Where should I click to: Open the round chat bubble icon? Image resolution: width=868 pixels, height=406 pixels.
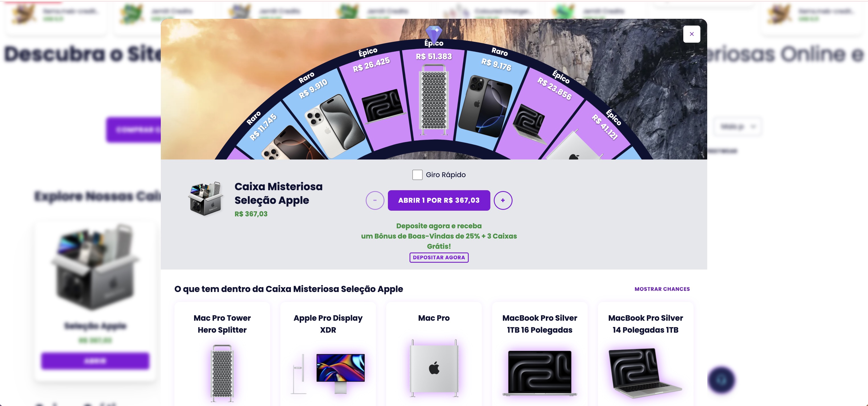click(x=721, y=380)
